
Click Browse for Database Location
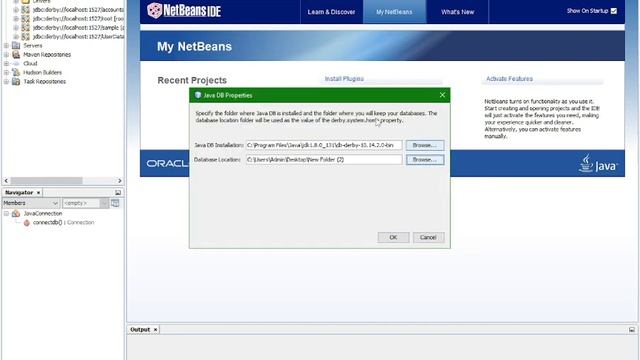pyautogui.click(x=424, y=160)
